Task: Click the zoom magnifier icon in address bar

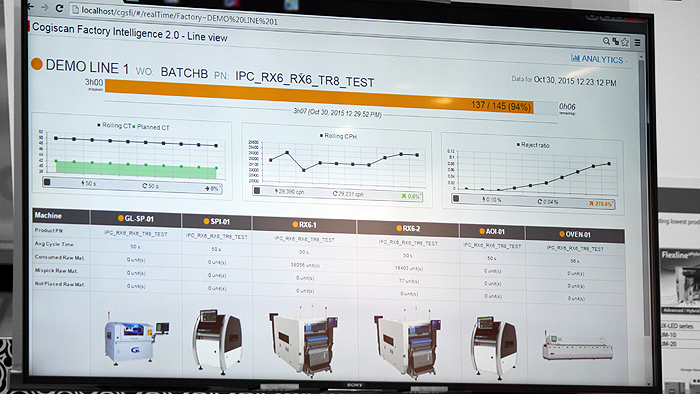Action: click(606, 41)
